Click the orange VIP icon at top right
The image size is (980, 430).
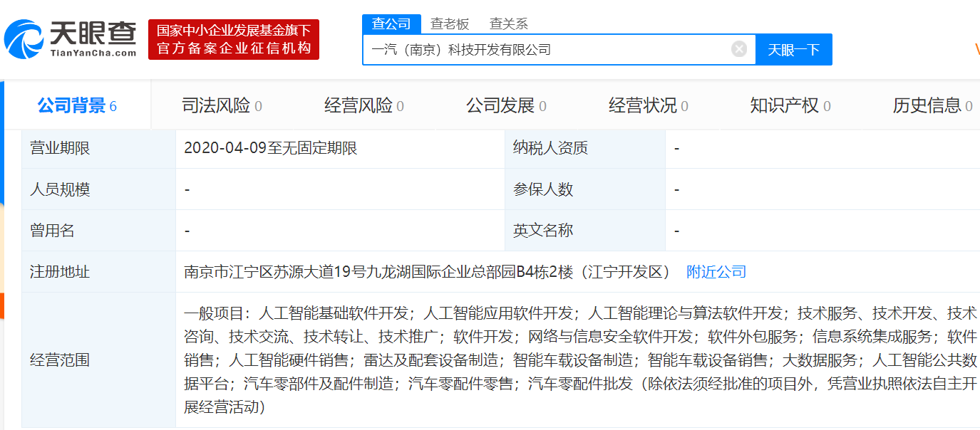tap(978, 48)
